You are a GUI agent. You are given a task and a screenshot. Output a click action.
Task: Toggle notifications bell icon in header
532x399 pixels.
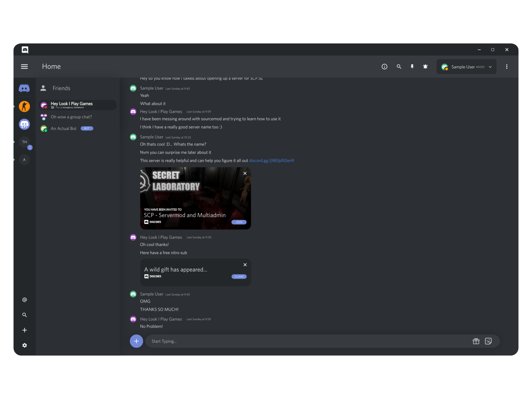click(425, 66)
